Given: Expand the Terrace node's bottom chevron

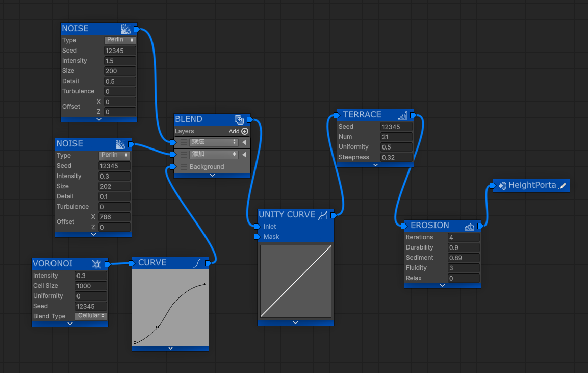Looking at the screenshot, I should point(375,165).
